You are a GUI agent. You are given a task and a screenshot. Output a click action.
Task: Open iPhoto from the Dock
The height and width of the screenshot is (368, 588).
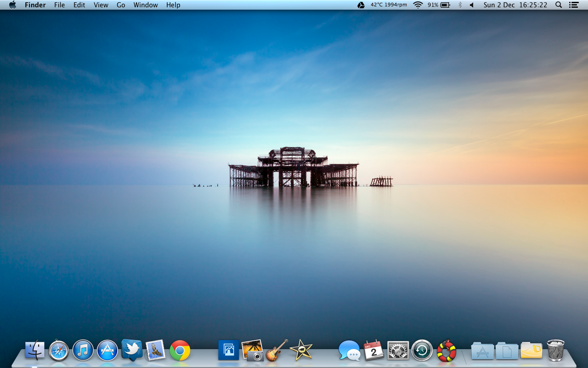tap(252, 351)
